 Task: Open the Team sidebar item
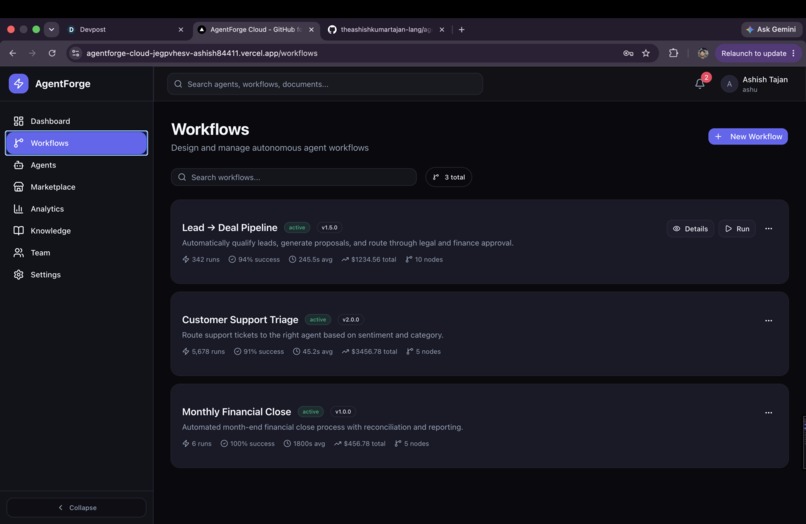(76, 252)
